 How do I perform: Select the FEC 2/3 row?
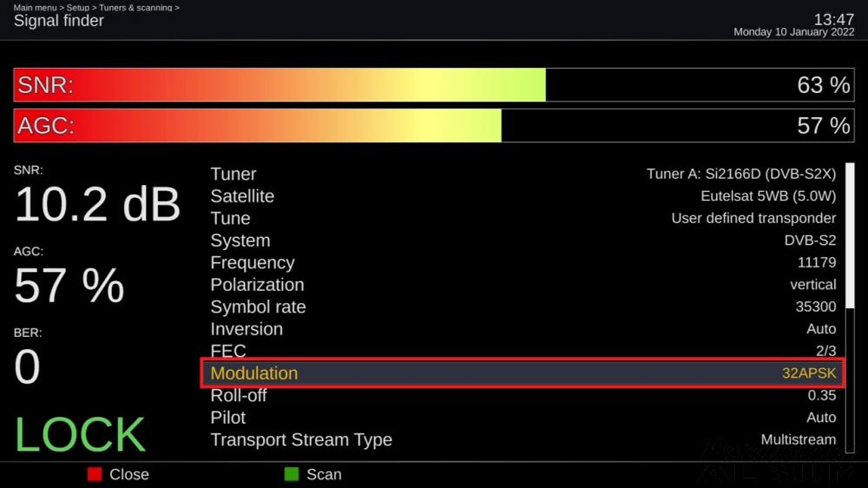[x=523, y=350]
